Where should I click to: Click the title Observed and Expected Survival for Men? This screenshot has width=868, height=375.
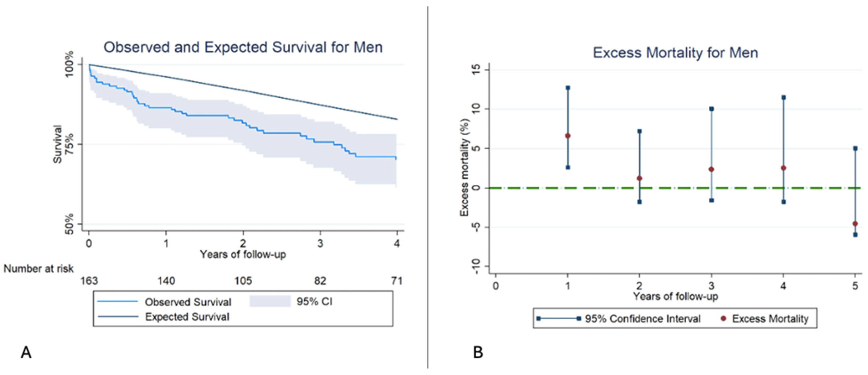click(x=243, y=48)
